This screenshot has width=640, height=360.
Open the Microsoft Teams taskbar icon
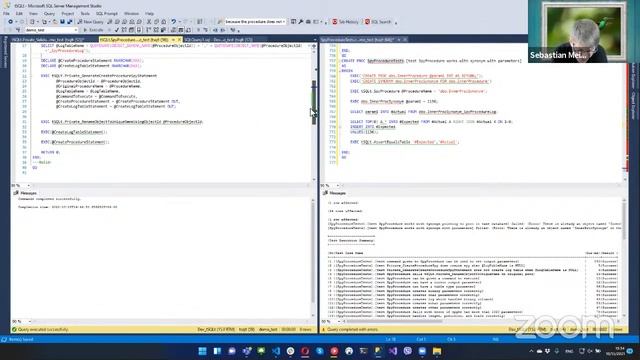pyautogui.click(x=247, y=351)
